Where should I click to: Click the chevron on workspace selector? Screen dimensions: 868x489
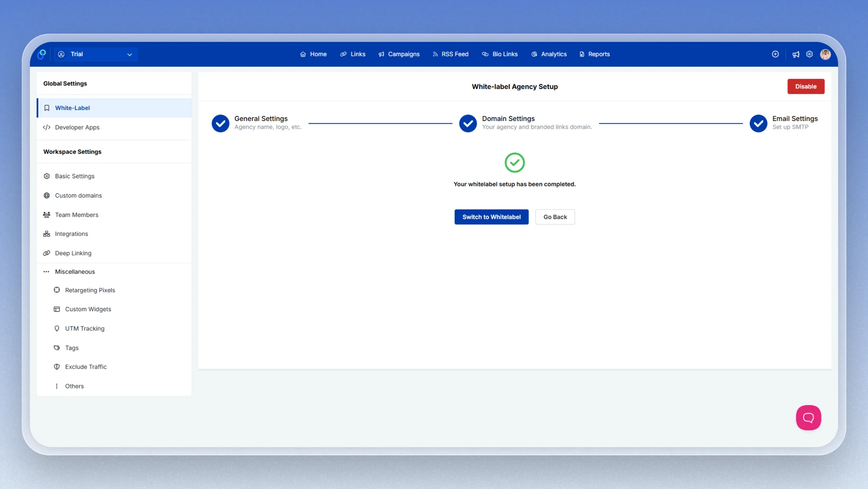(x=130, y=55)
